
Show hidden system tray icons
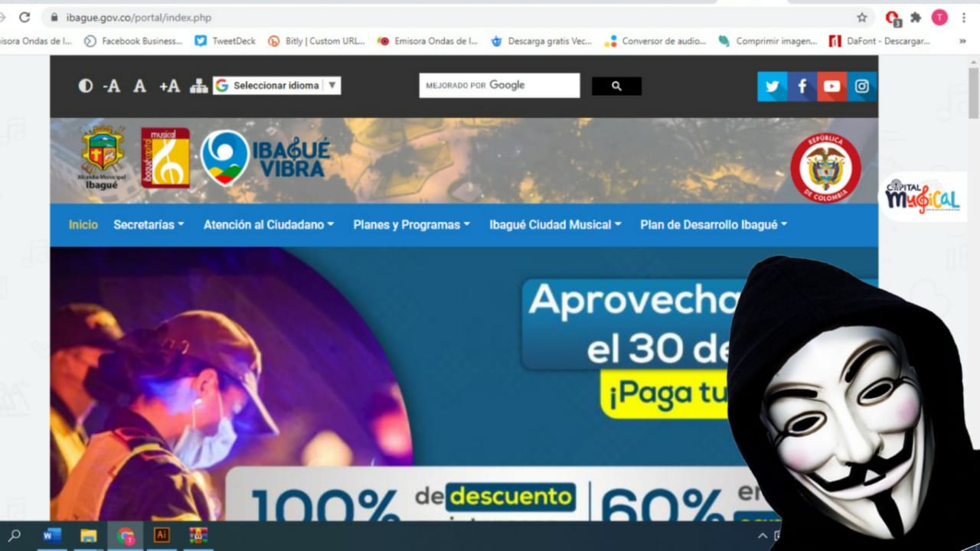(763, 536)
